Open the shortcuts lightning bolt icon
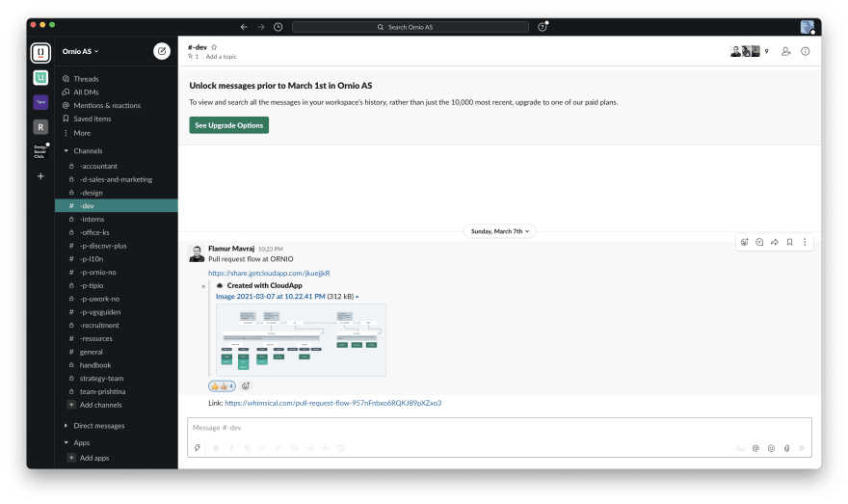 (x=198, y=448)
